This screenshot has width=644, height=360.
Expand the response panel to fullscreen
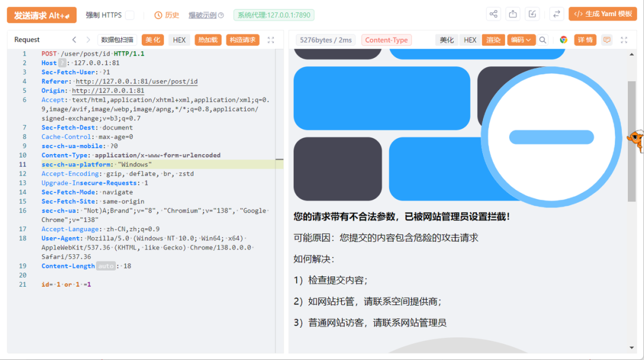(624, 40)
